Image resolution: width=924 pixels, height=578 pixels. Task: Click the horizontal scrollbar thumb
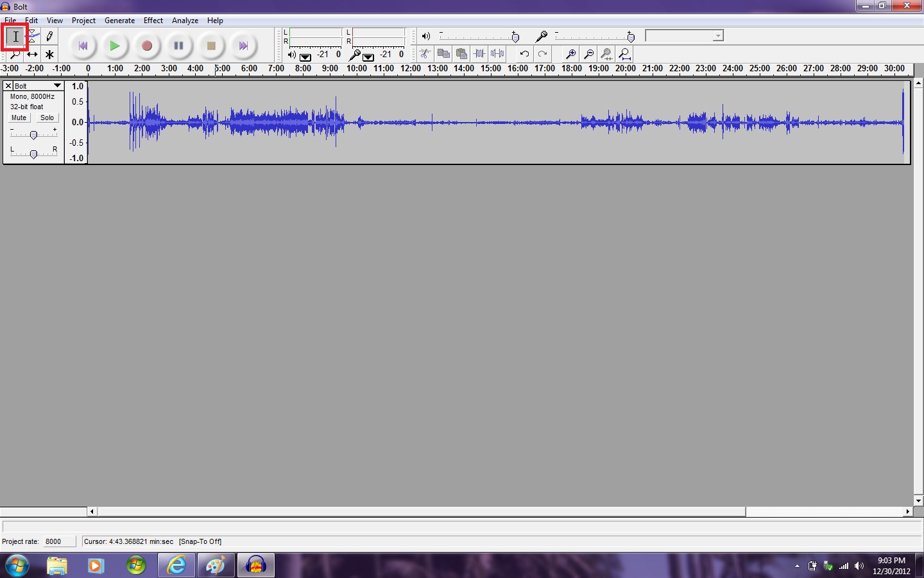point(422,512)
